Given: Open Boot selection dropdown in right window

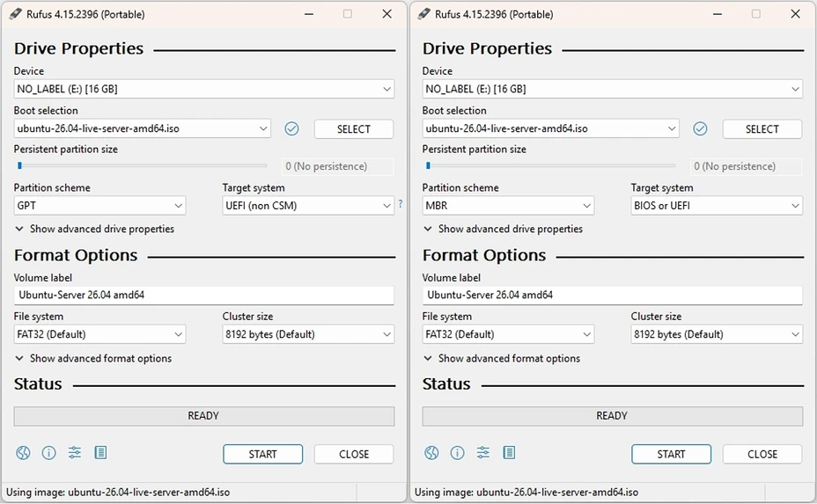Looking at the screenshot, I should coord(551,128).
